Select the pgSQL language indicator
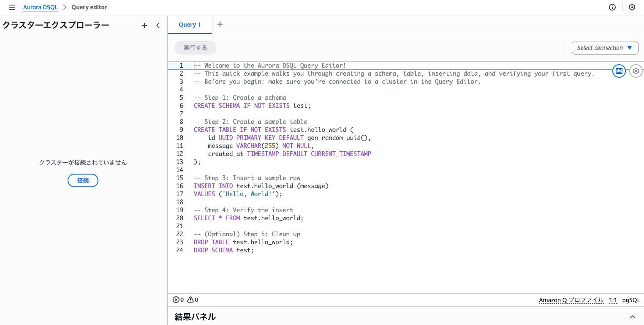Viewport: 644px width, 325px height. 630,300
